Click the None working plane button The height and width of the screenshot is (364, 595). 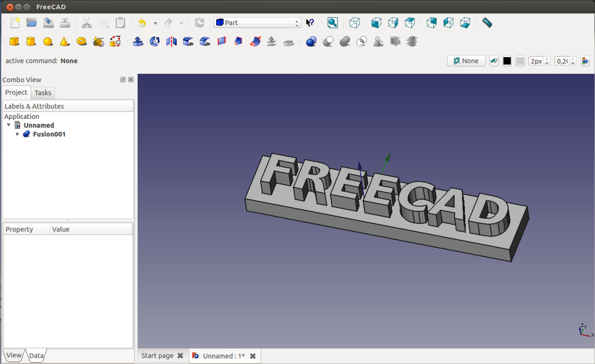[466, 61]
